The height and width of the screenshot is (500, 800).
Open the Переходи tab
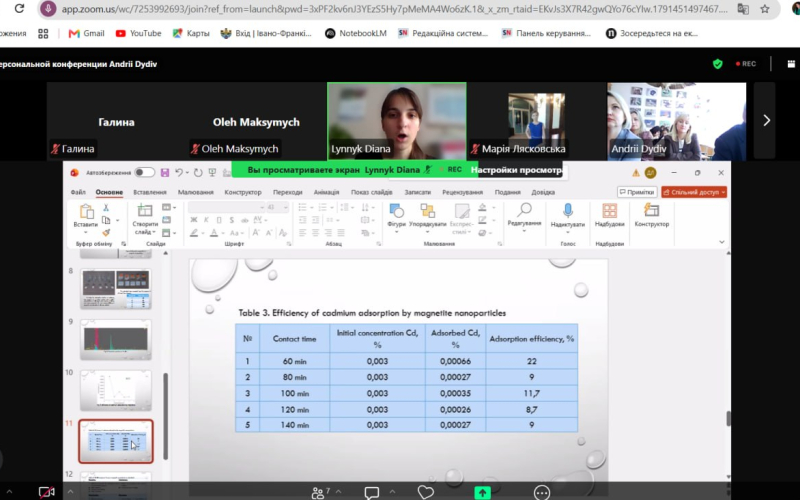pyautogui.click(x=287, y=192)
